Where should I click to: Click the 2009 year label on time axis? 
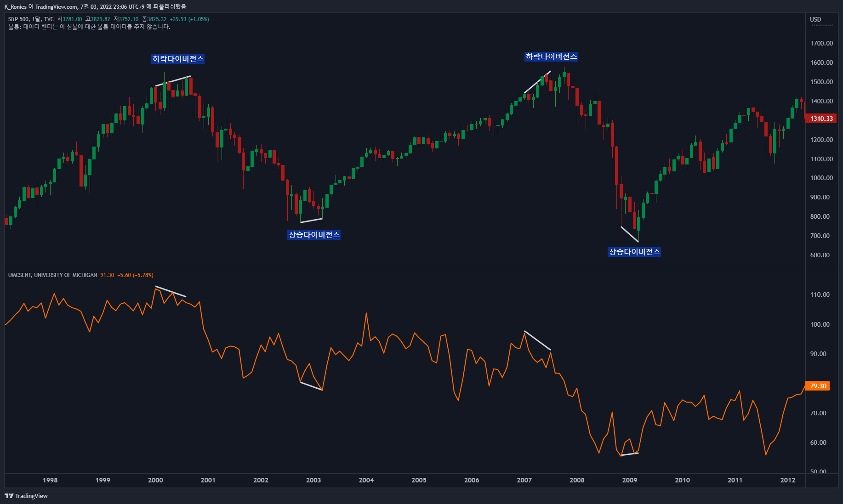click(x=630, y=480)
